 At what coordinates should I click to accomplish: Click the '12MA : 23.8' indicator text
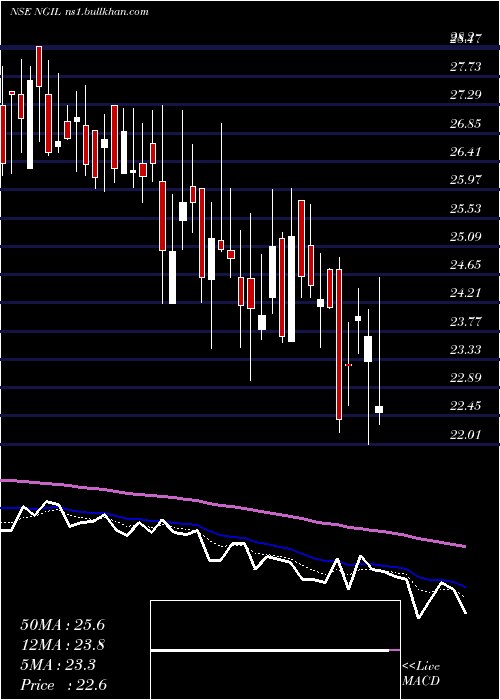point(62,645)
